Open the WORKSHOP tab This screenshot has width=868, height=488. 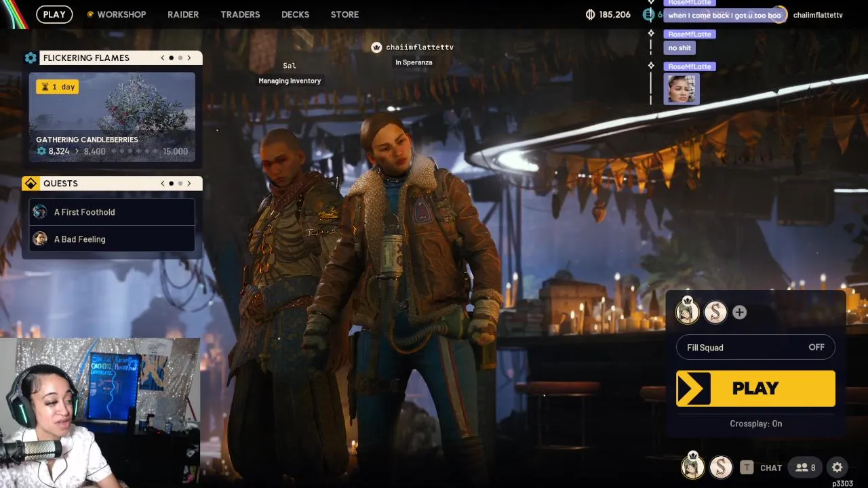(x=121, y=14)
